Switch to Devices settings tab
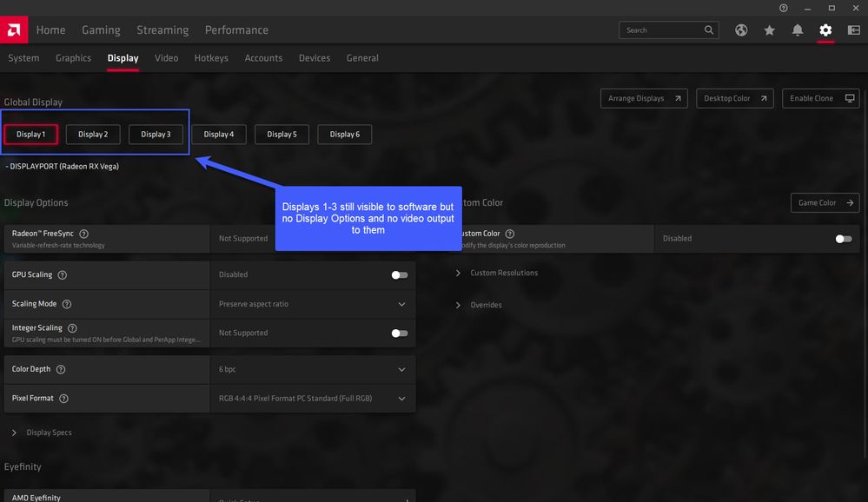The width and height of the screenshot is (868, 502). click(315, 58)
